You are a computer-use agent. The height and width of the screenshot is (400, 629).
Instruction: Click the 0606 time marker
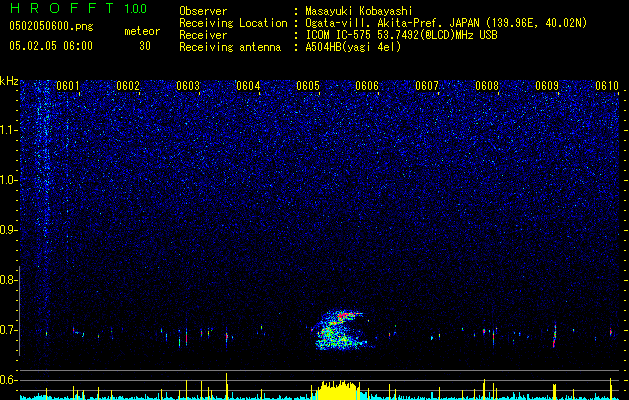[x=367, y=86]
